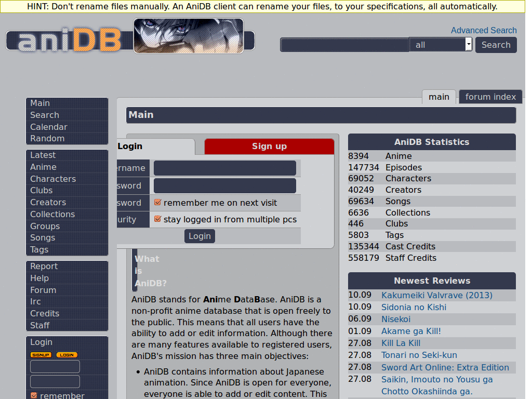This screenshot has height=399, width=532.
Task: Open the Nisekoi review link
Action: tap(395, 319)
